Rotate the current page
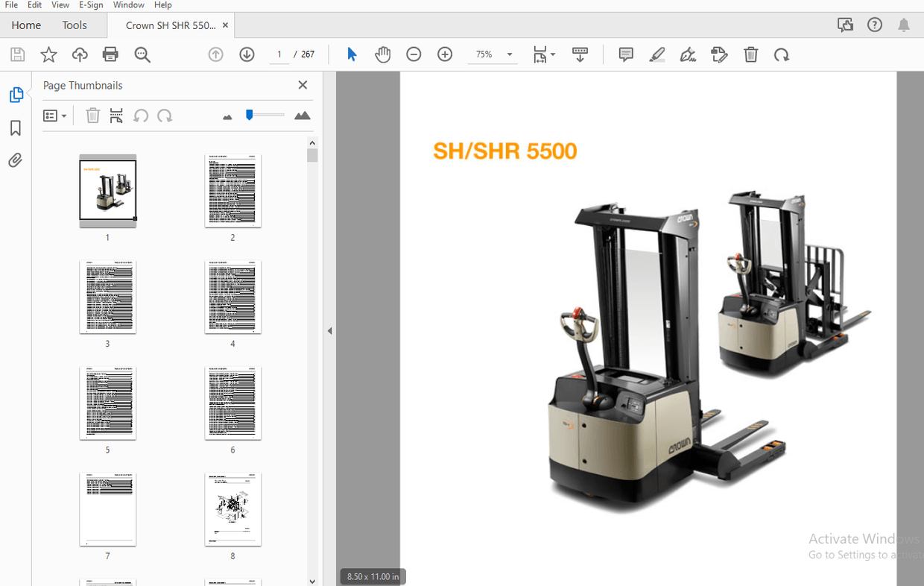Screen dimensions: 924x586 click(781, 54)
